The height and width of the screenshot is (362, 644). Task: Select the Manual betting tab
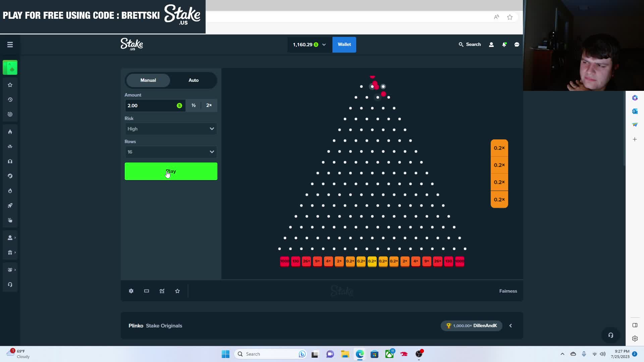[x=148, y=80]
